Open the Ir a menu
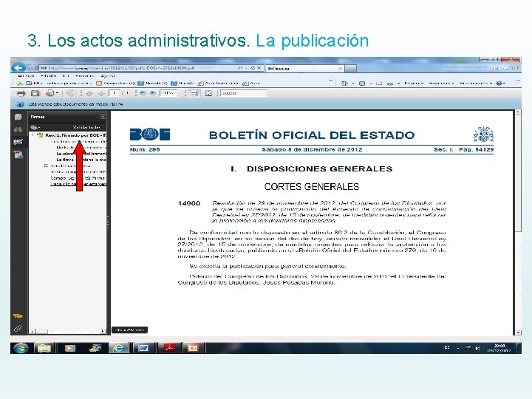This screenshot has height=399, width=532. pyautogui.click(x=66, y=75)
